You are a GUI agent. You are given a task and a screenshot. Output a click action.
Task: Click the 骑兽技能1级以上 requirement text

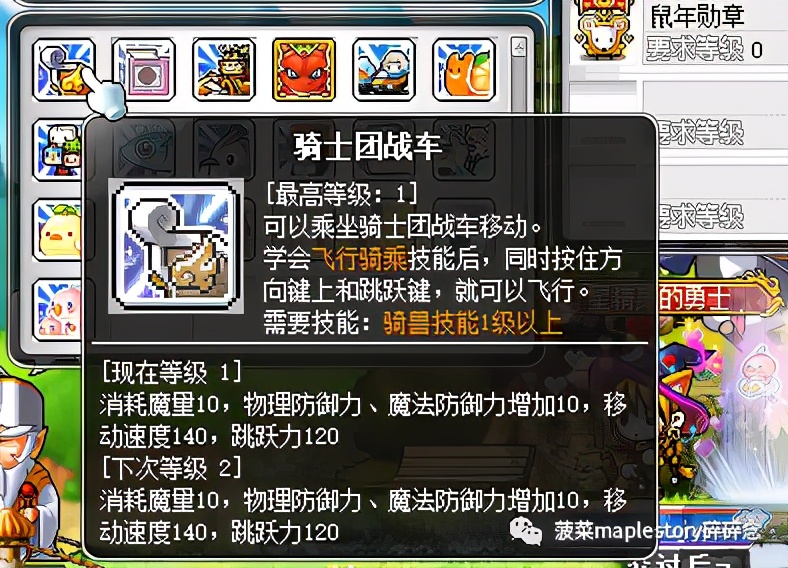[472, 323]
